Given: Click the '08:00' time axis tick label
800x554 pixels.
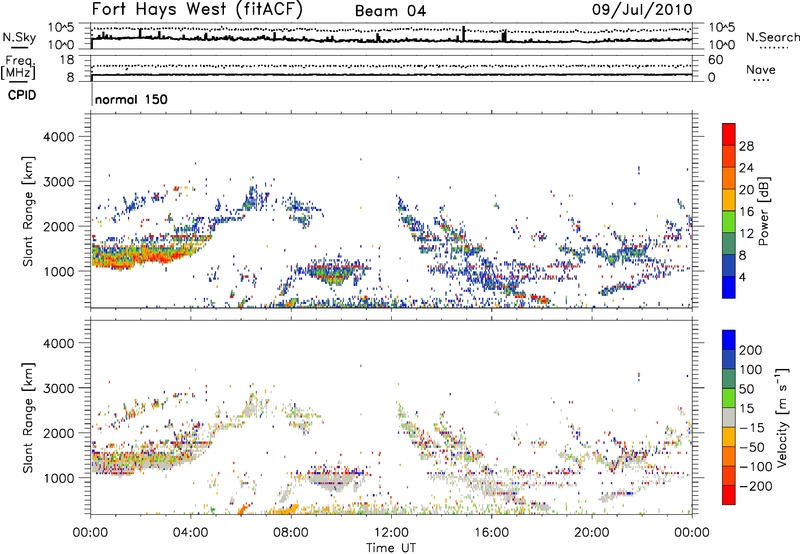Looking at the screenshot, I should [x=291, y=533].
